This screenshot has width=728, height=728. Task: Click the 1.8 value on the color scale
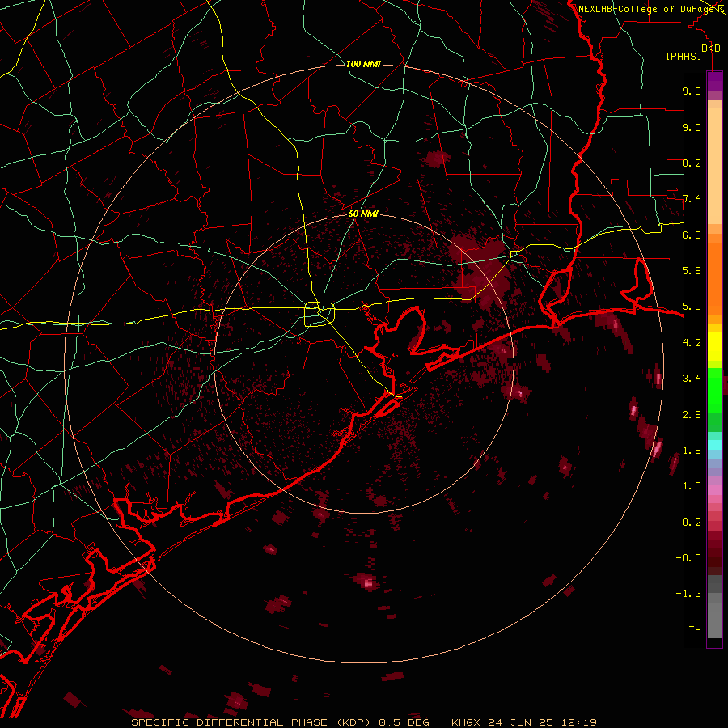pyautogui.click(x=692, y=451)
